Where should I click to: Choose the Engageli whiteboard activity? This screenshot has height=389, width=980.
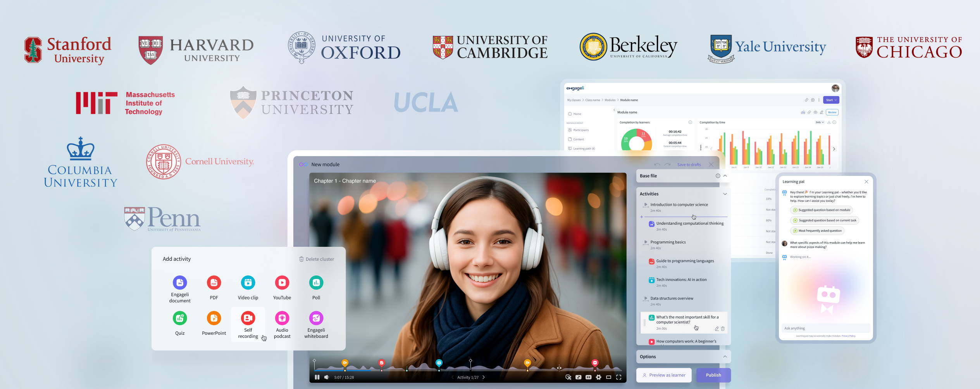pyautogui.click(x=316, y=318)
